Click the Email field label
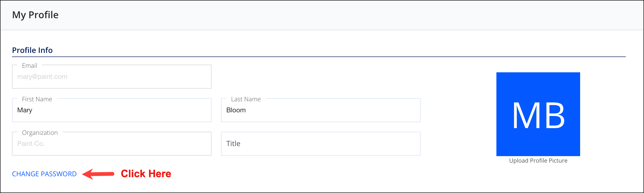Image resolution: width=644 pixels, height=193 pixels. pyautogui.click(x=29, y=66)
